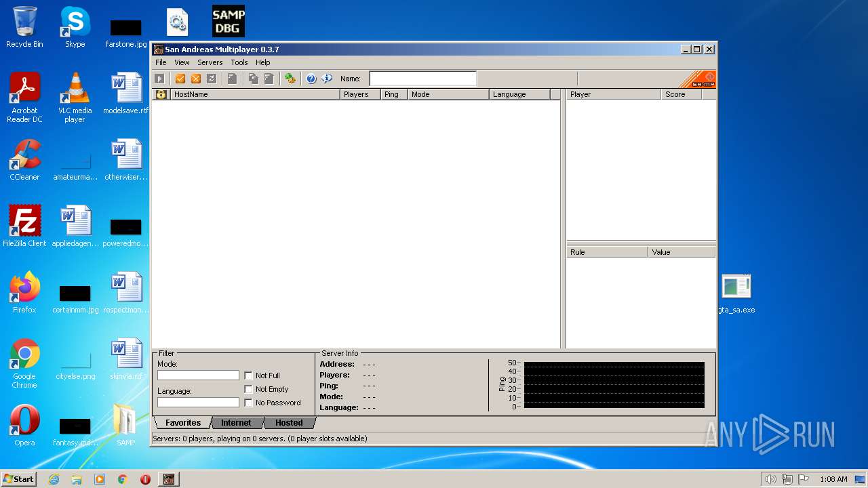The image size is (868, 488).
Task: Open Settings via the green tools icon
Action: [x=290, y=79]
